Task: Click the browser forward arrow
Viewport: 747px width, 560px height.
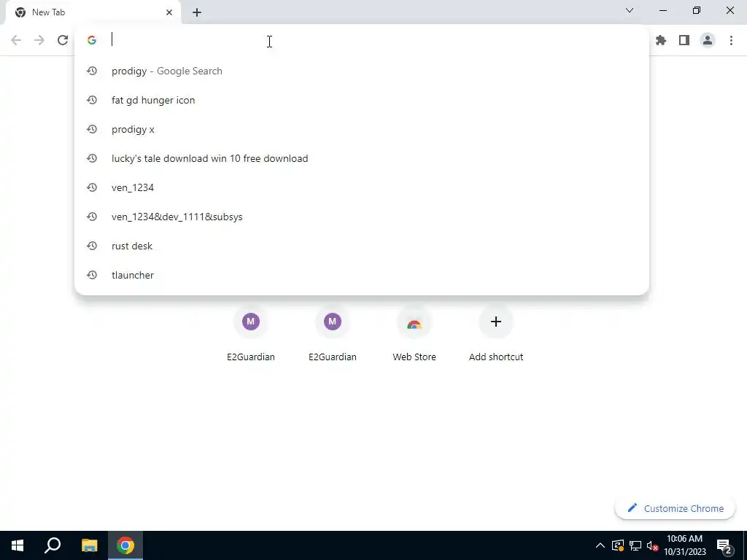Action: (x=39, y=40)
